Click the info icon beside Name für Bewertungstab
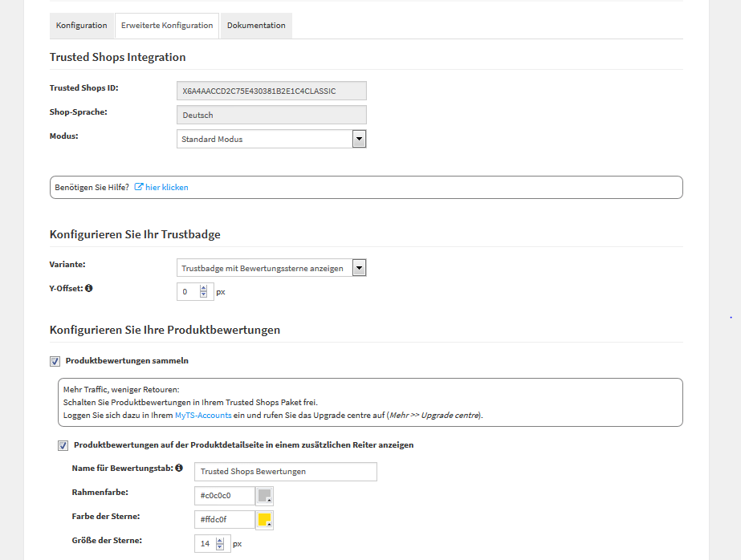The height and width of the screenshot is (560, 741). point(178,469)
